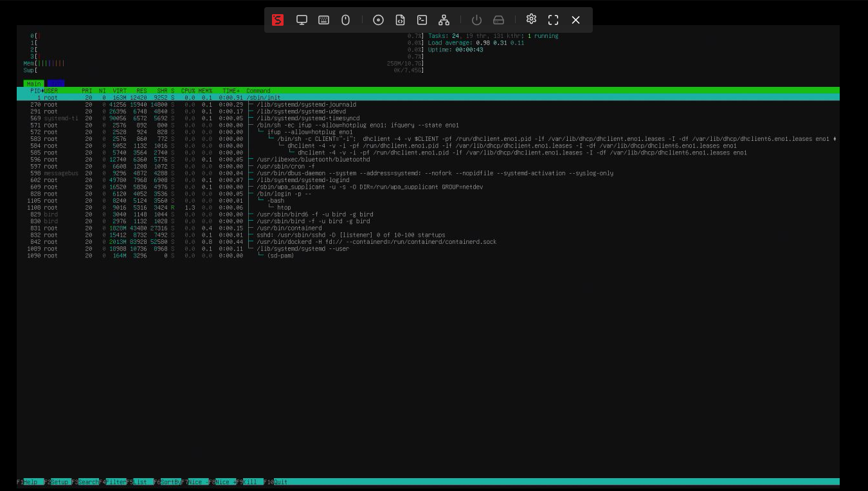This screenshot has width=868, height=491.
Task: Open the terminal console icon
Action: pyautogui.click(x=422, y=20)
